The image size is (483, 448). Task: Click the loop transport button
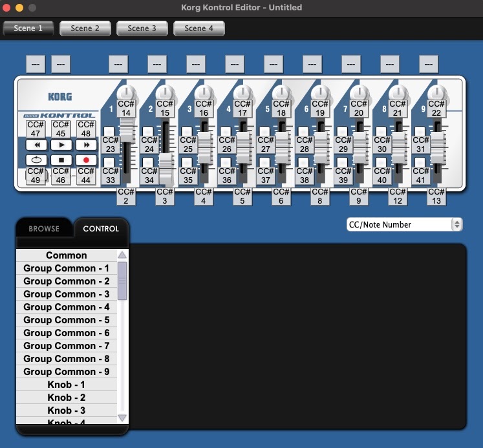click(37, 160)
